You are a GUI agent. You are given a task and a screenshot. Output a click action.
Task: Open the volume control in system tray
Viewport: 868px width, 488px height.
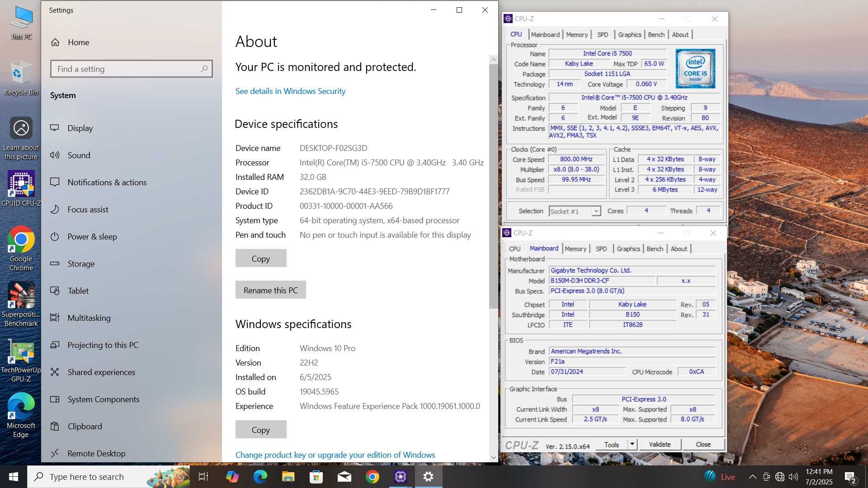[793, 477]
